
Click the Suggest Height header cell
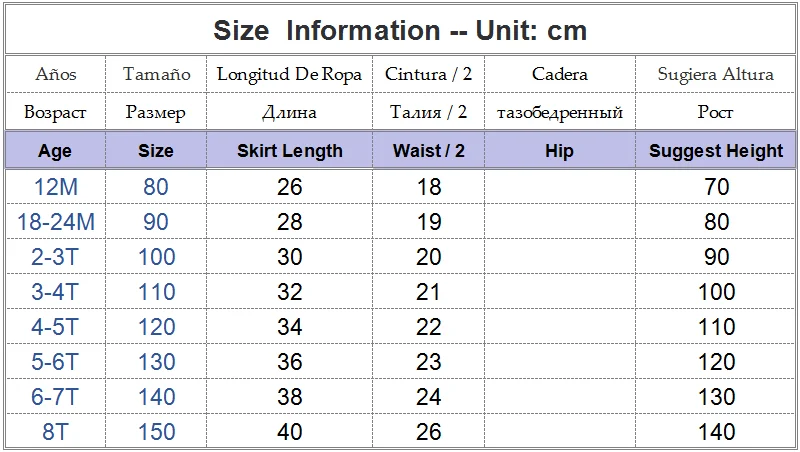[715, 150]
